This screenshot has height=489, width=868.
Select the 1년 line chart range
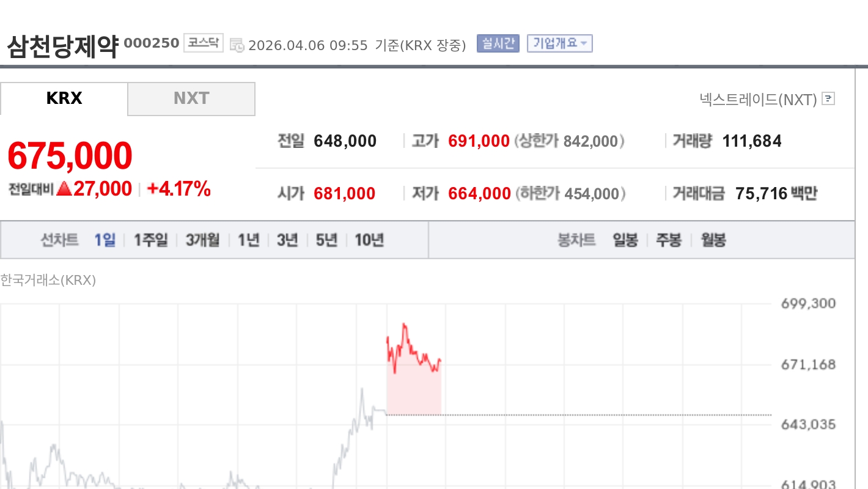(248, 240)
